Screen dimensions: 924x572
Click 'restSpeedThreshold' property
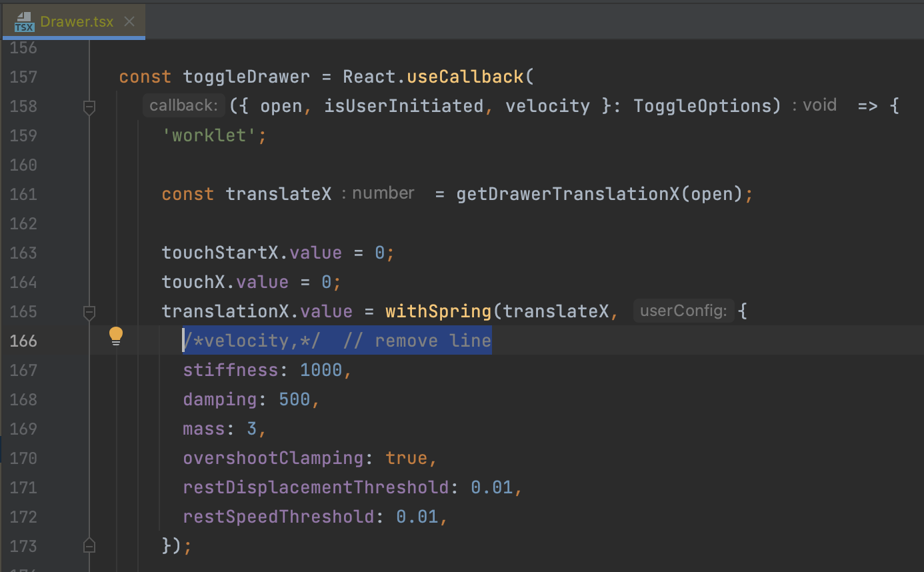[x=279, y=517]
